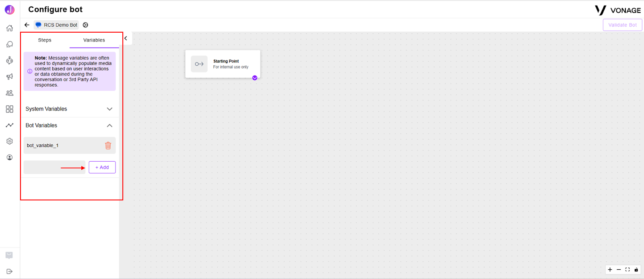Collapse the left panel with chevron
This screenshot has height=279, width=644.
point(126,38)
